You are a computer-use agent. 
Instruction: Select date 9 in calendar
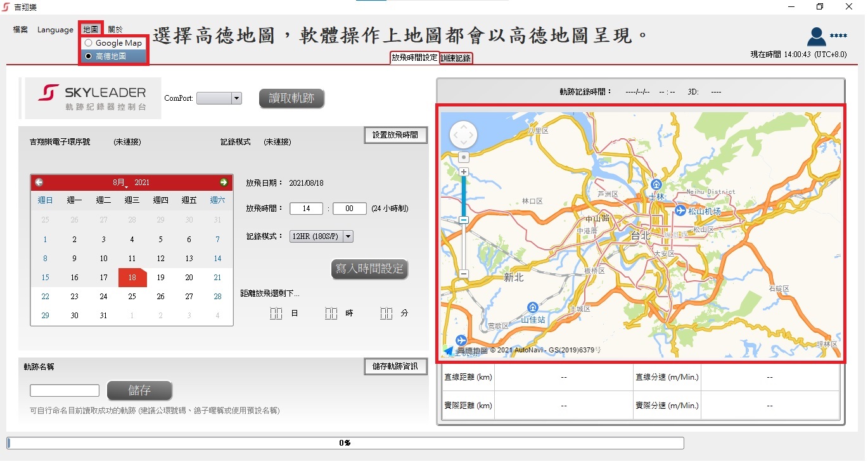point(75,259)
